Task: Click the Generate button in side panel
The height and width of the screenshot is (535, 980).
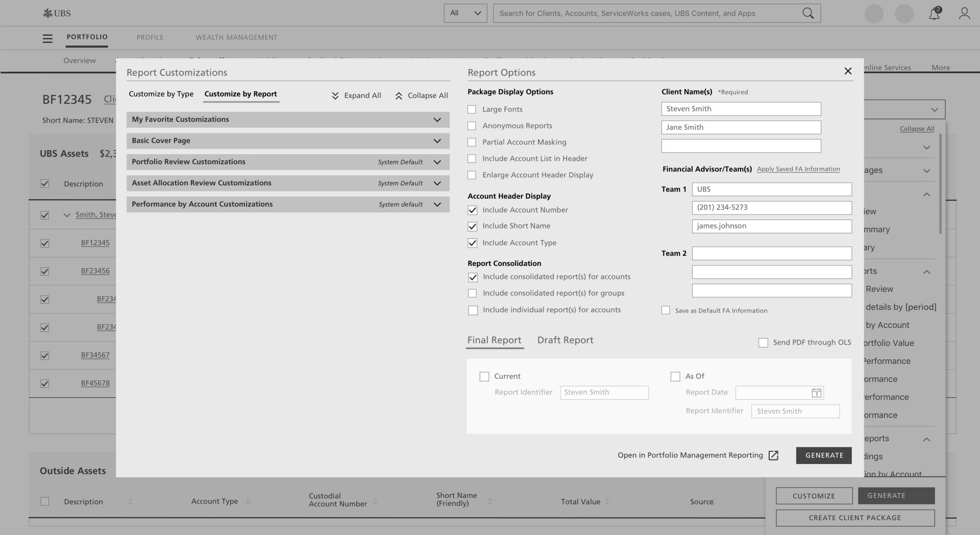Action: [x=896, y=496]
